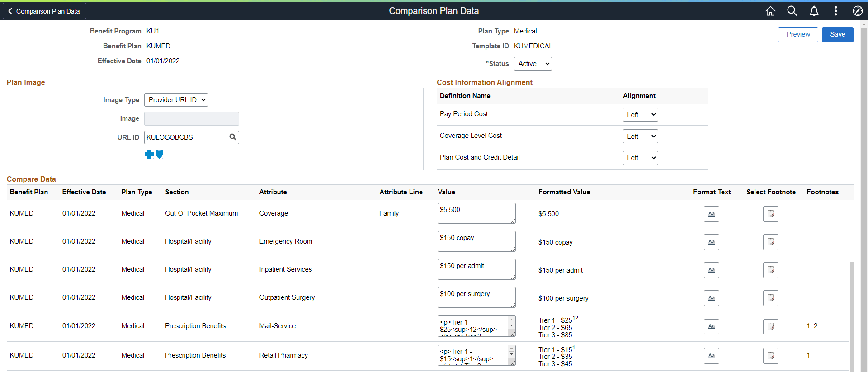The width and height of the screenshot is (868, 372).
Task: Select footnote for Retail Pharmacy row
Action: 770,356
